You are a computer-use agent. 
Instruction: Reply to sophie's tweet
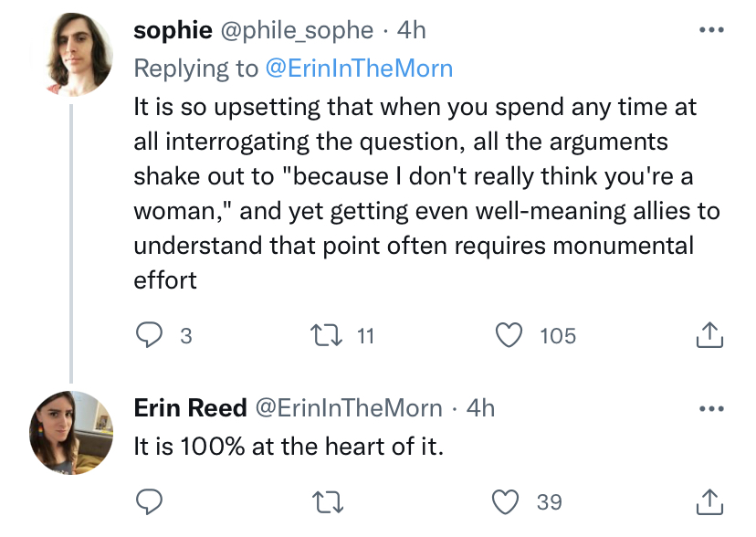point(149,336)
